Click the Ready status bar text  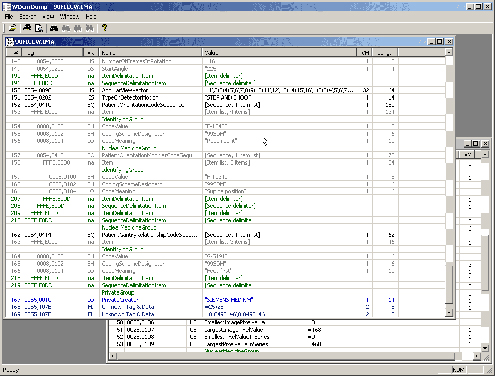[x=11, y=370]
